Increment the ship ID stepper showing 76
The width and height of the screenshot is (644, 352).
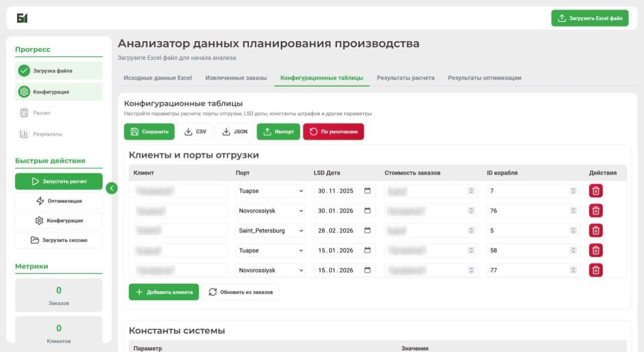tap(573, 208)
